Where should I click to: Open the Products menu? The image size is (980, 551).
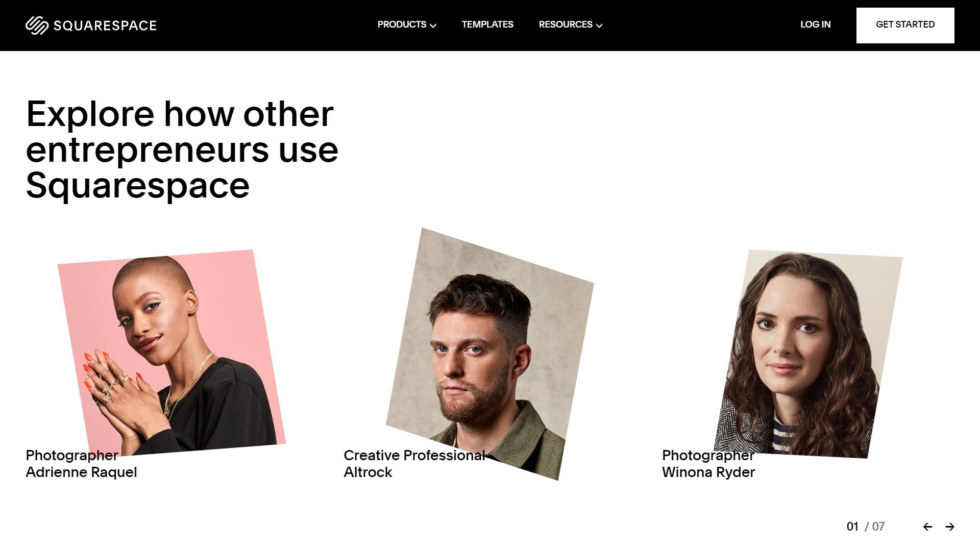click(407, 24)
